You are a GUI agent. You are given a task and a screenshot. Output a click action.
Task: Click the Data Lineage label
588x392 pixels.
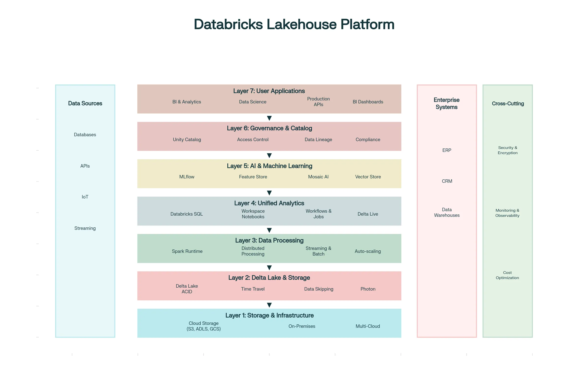pos(318,139)
